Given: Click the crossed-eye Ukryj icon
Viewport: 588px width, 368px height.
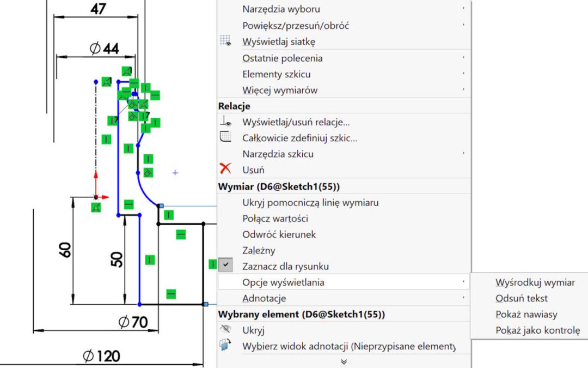Looking at the screenshot, I should tap(225, 330).
